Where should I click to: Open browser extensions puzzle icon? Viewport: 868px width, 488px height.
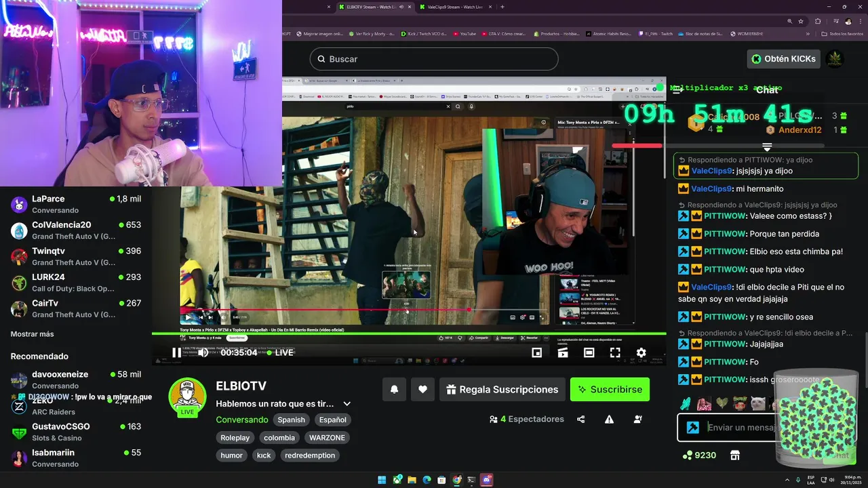click(x=818, y=21)
